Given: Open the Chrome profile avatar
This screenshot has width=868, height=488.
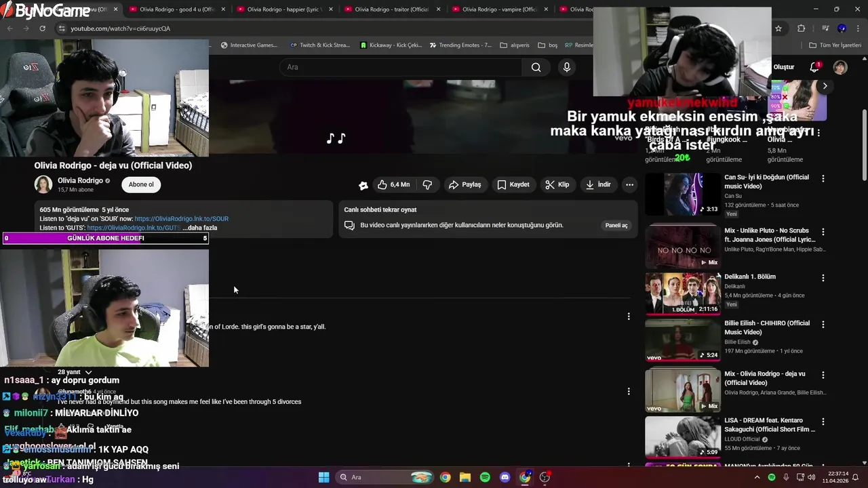Looking at the screenshot, I should (x=842, y=28).
